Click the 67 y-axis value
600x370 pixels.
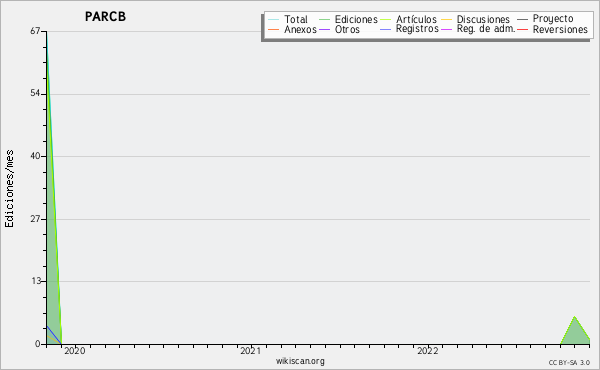click(35, 31)
